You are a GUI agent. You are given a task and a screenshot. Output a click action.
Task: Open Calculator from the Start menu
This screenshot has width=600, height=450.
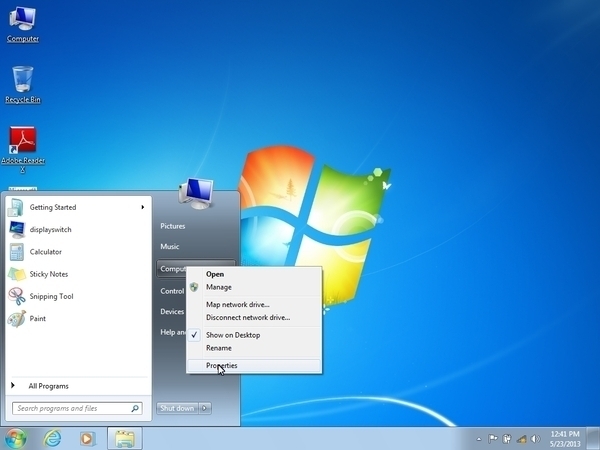[45, 252]
